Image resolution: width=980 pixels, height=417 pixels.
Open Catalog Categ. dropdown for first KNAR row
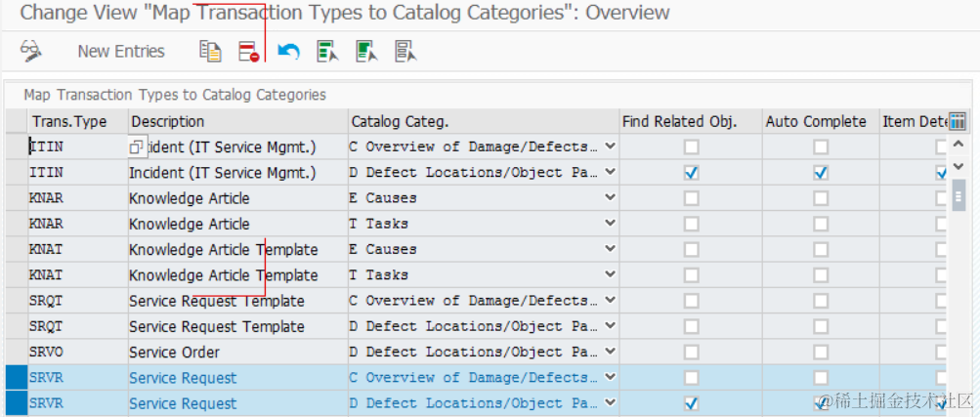[610, 198]
